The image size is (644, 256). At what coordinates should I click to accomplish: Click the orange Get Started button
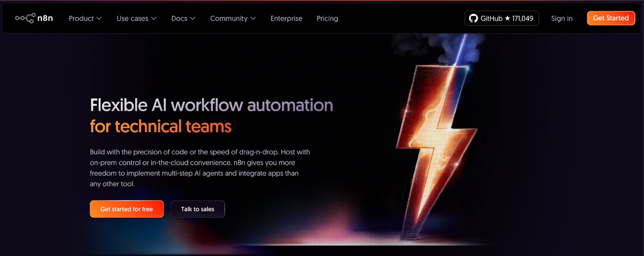point(611,18)
